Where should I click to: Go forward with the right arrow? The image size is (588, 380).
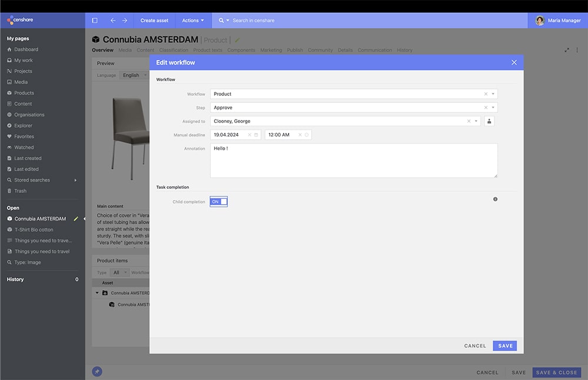point(125,20)
